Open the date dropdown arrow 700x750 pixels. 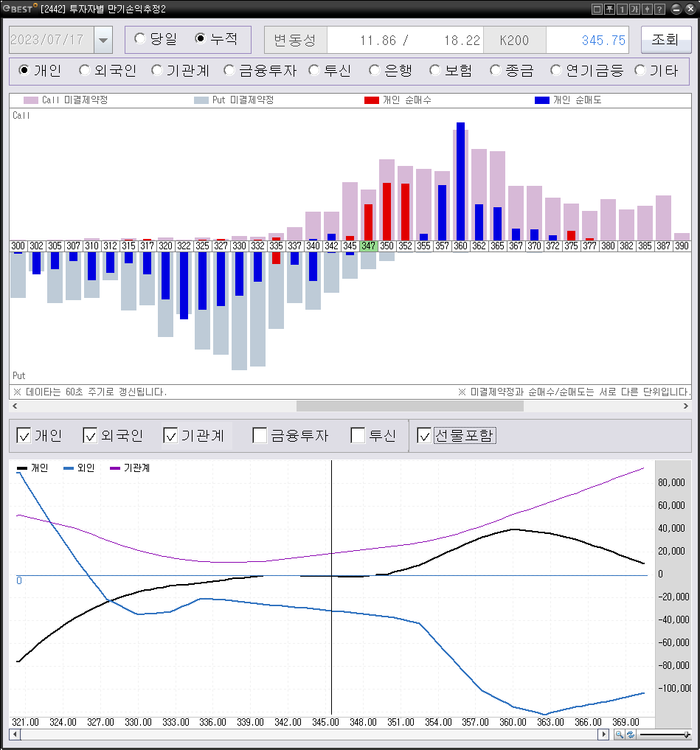click(103, 40)
